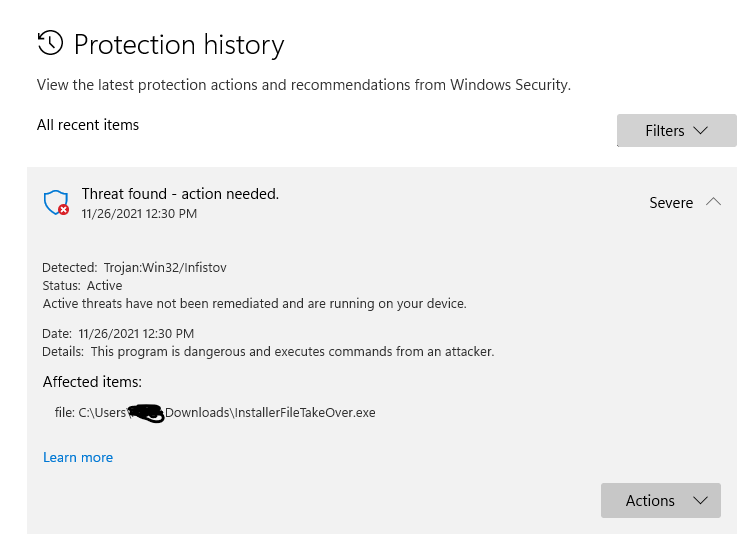The width and height of the screenshot is (748, 545).
Task: Click the "Active threats have not been remediated" message
Action: click(254, 303)
